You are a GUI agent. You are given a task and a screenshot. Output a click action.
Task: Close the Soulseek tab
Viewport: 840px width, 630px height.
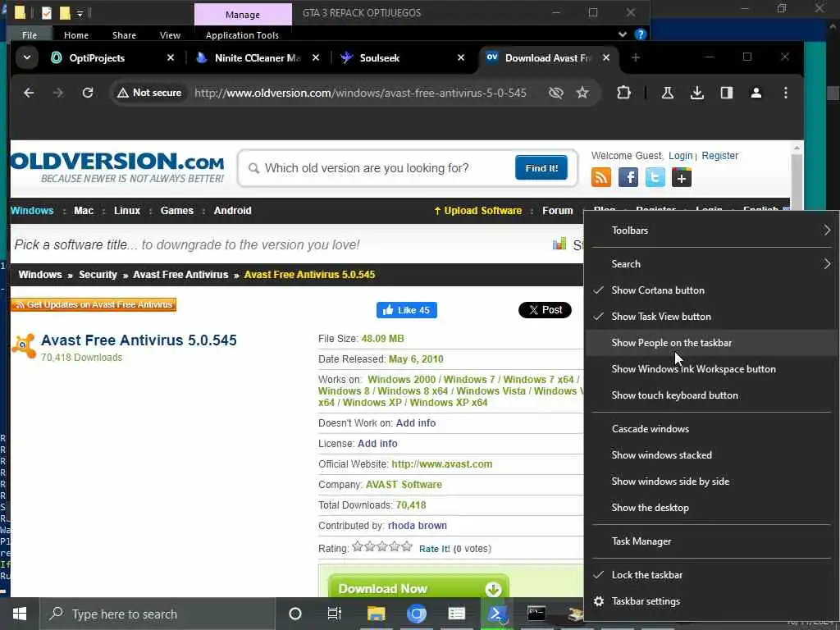pos(461,57)
